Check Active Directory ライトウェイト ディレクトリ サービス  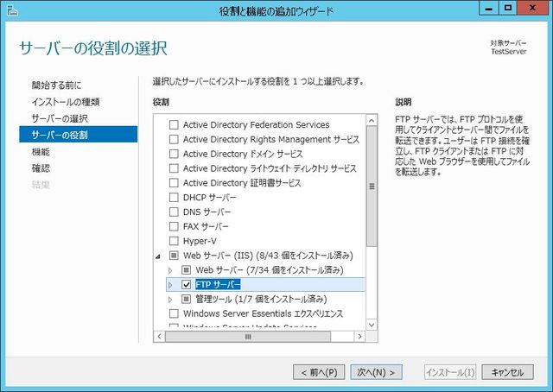pyautogui.click(x=174, y=168)
